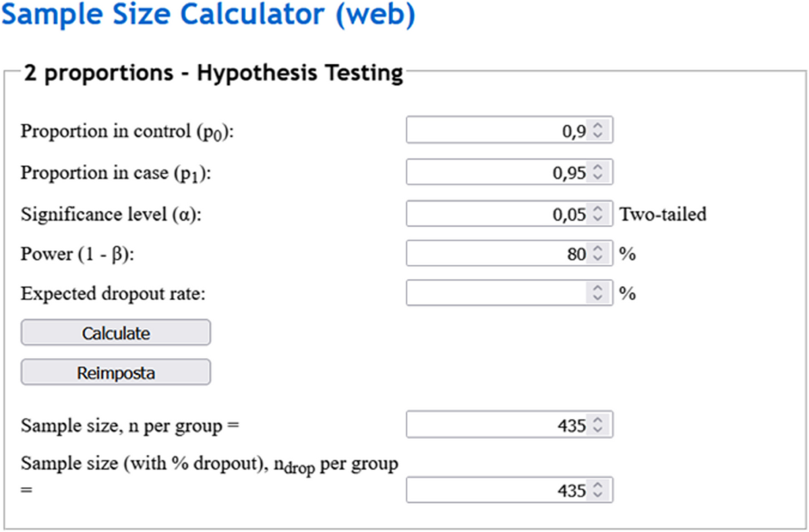The image size is (809, 532).
Task: Decrease Power using the stepper down arrow
Action: (597, 260)
